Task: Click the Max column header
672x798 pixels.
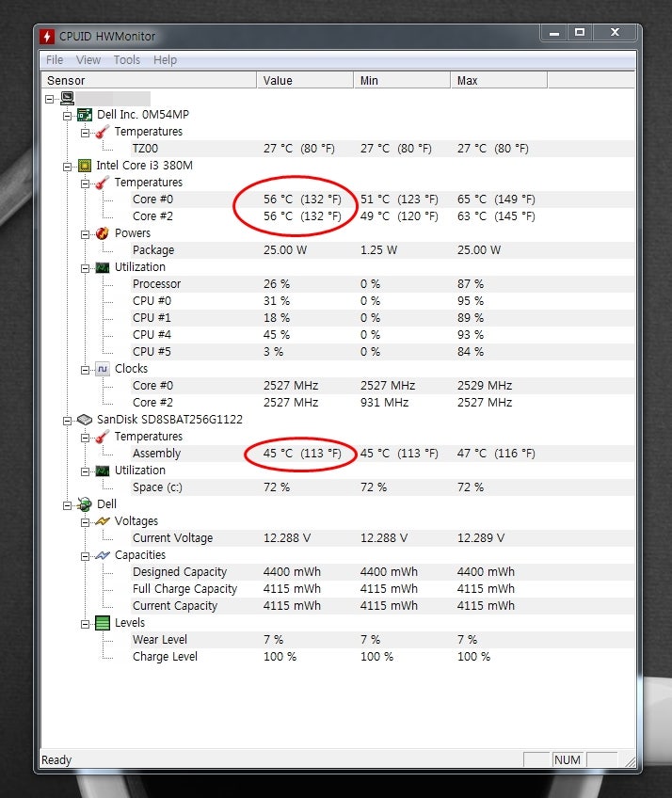Action: pyautogui.click(x=499, y=80)
